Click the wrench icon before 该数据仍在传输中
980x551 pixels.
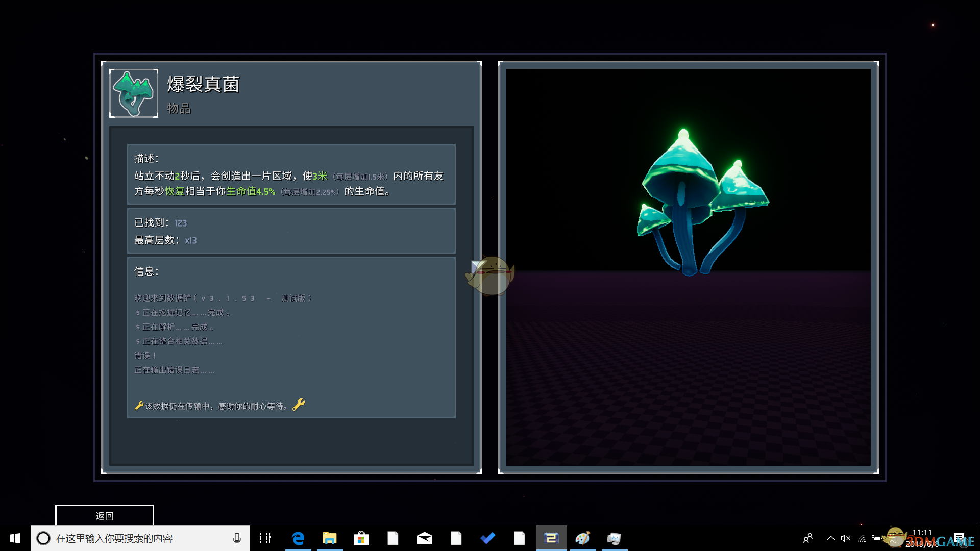pyautogui.click(x=139, y=406)
